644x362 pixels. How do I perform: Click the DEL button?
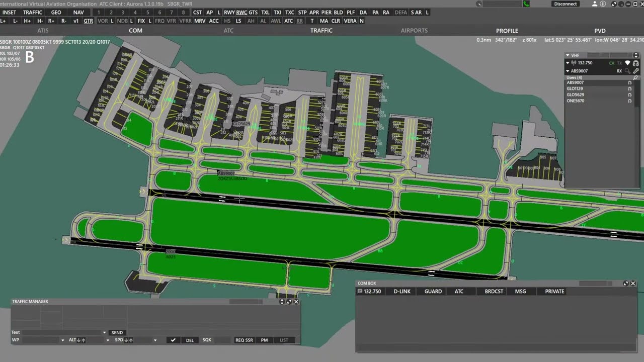coord(190,340)
